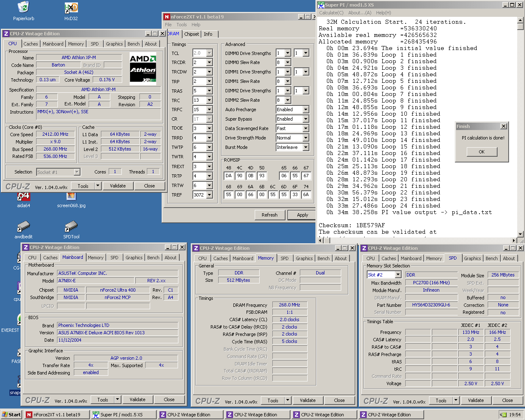Screen dimensions: 525x420
Task: Launch the HxD32 desktop icon
Action: tap(71, 8)
